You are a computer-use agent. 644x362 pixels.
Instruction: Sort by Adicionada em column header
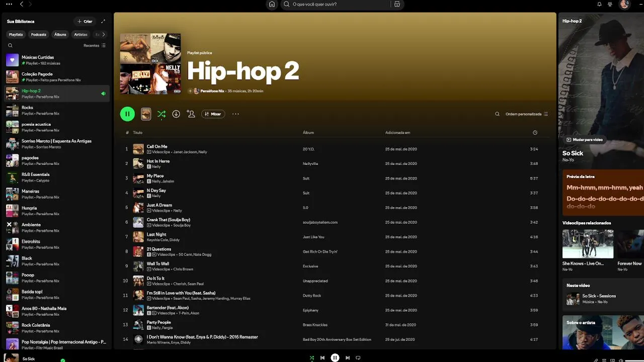[x=397, y=133]
